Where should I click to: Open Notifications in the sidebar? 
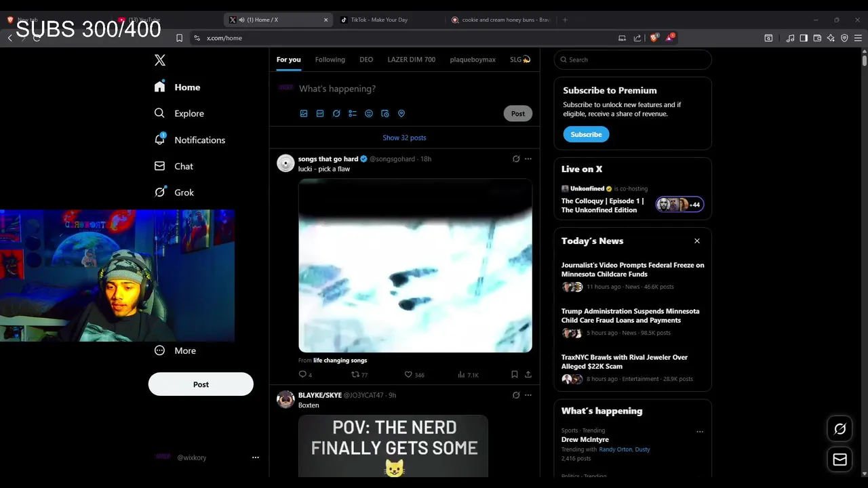click(190, 140)
